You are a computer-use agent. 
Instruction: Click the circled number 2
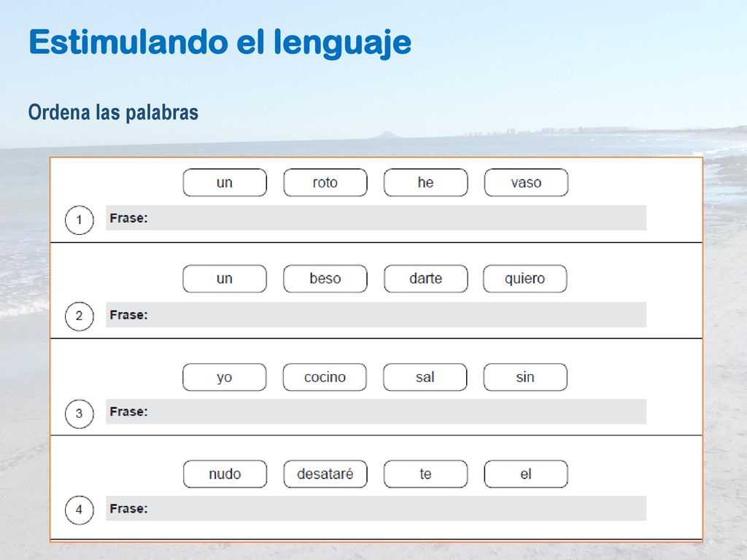click(79, 316)
